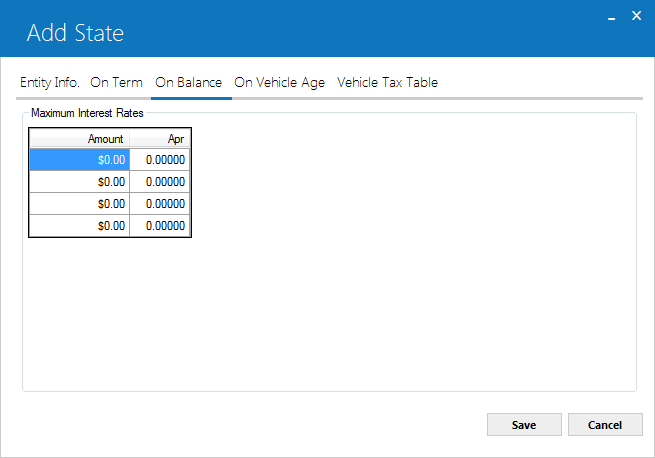This screenshot has width=655, height=458.
Task: Select the second-row Amount cell
Action: tap(79, 182)
